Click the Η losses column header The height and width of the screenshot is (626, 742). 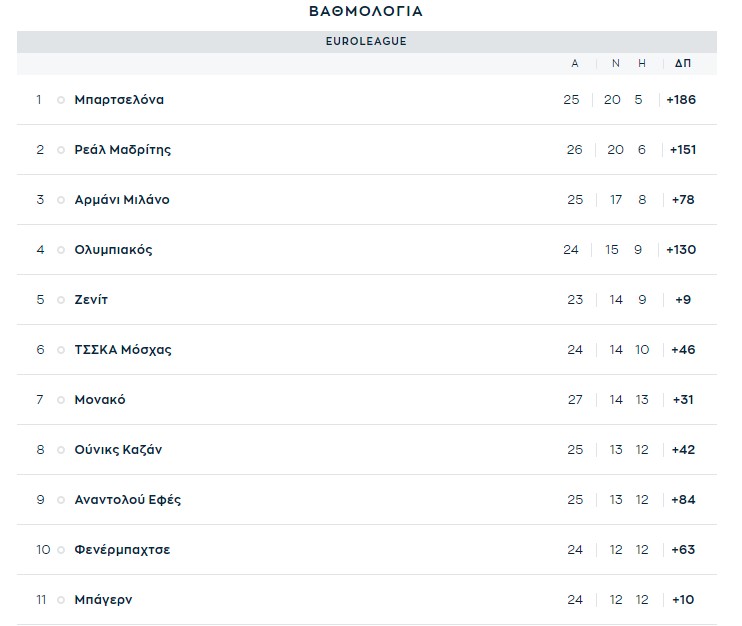[642, 63]
